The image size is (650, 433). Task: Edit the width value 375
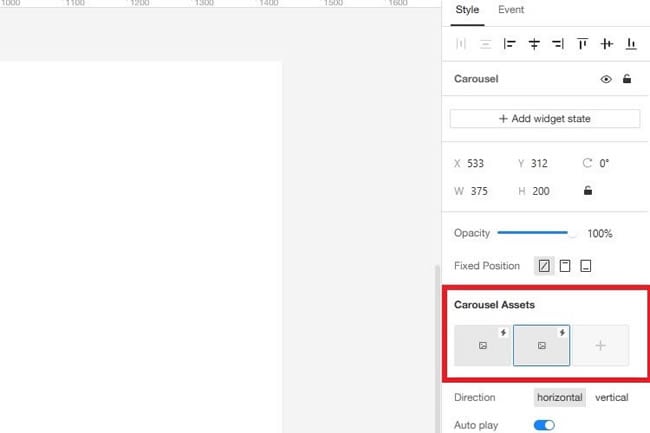479,191
